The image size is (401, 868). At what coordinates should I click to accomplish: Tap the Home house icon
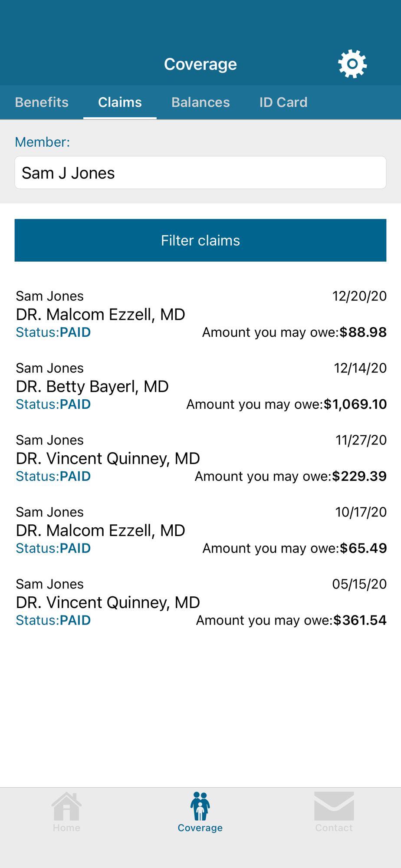(x=66, y=806)
